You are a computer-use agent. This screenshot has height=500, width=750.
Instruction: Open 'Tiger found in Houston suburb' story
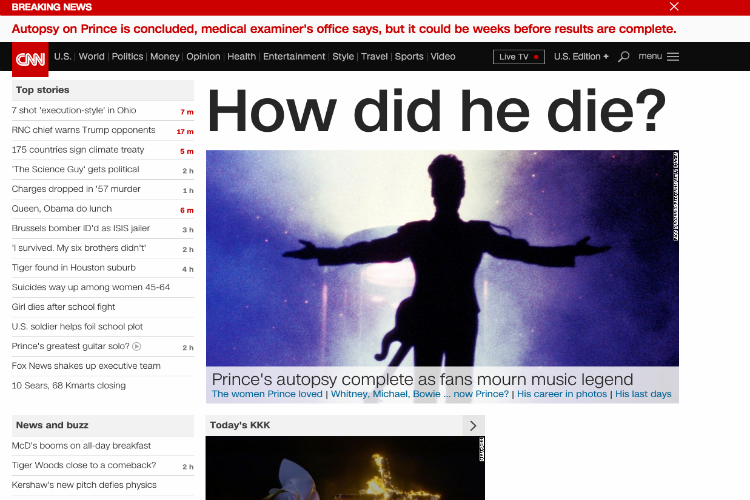tap(74, 267)
